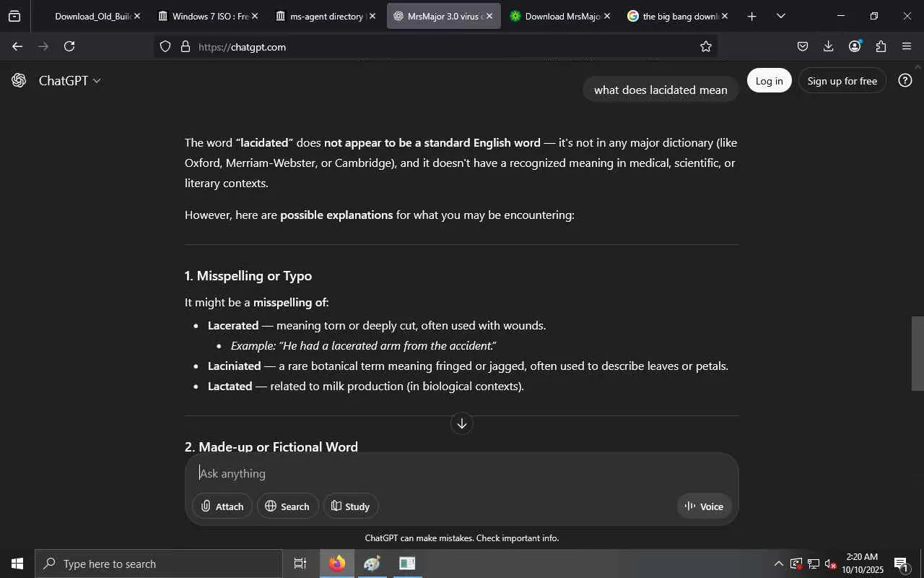
Task: Click the word 'Laciniated' in the list
Action: [x=235, y=366]
